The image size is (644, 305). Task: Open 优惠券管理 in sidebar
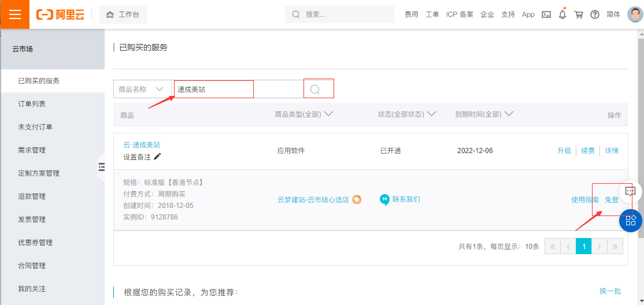click(53, 242)
